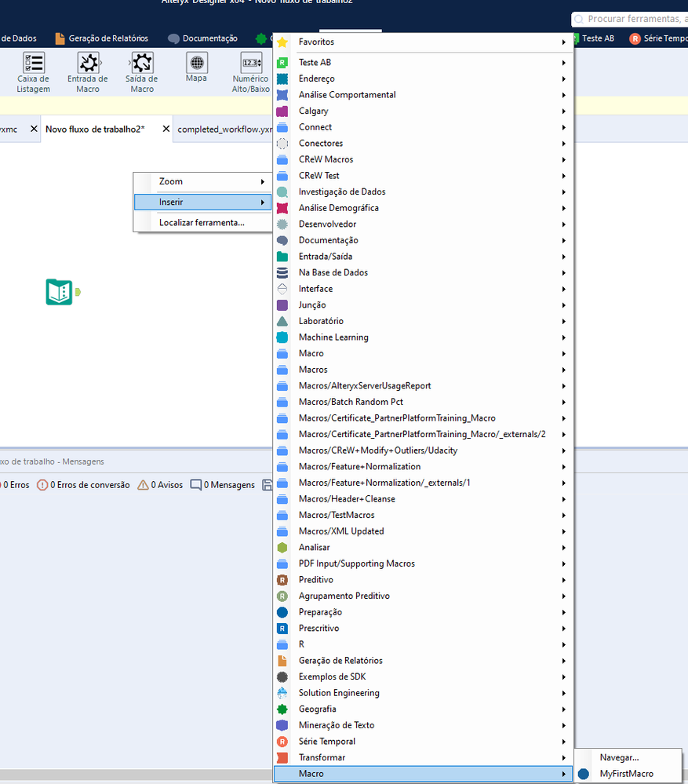Click the Preditivo R icon
The width and height of the screenshot is (688, 784).
(282, 580)
